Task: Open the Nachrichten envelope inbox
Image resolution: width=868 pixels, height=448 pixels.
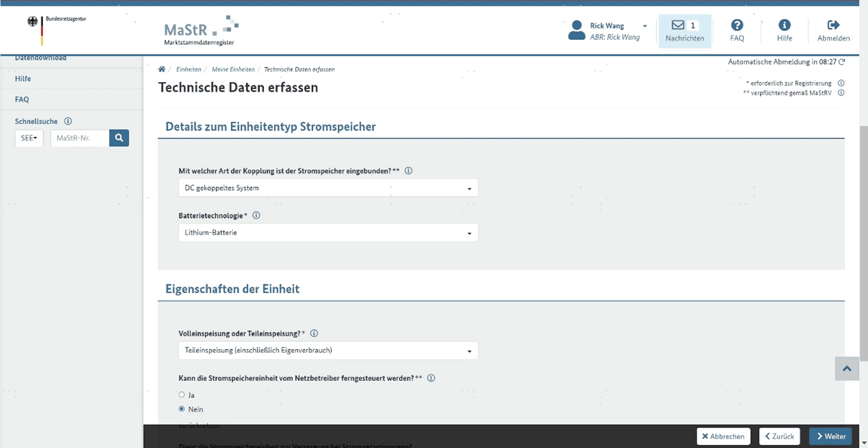Action: point(685,31)
